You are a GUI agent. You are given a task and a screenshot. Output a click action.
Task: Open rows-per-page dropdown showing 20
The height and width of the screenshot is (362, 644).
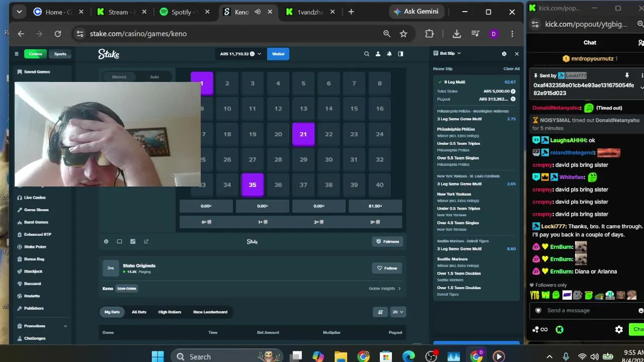[397, 312]
